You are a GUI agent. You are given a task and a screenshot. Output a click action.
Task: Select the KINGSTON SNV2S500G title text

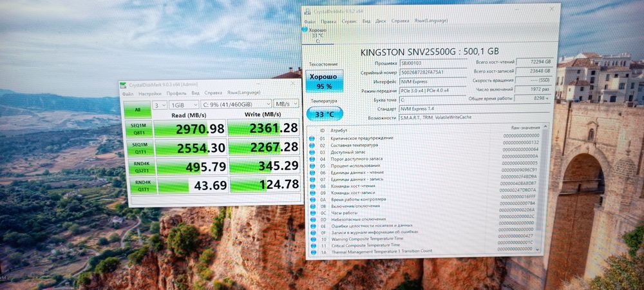(430, 52)
